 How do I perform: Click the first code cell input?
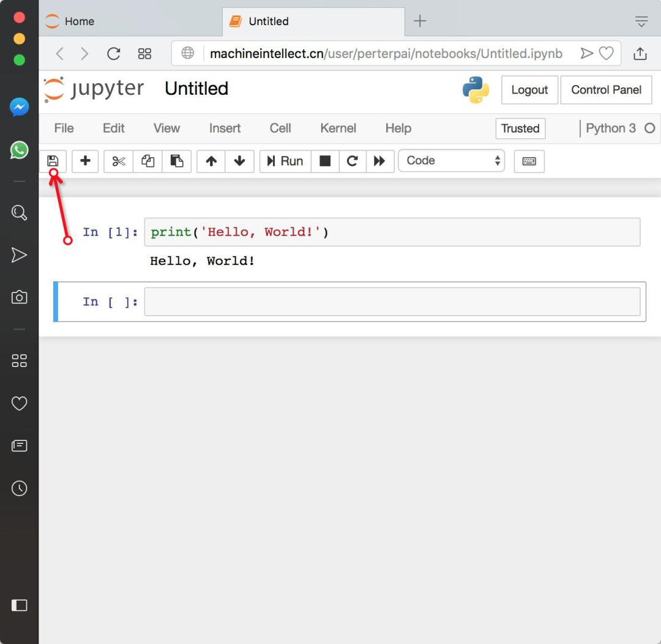coord(392,232)
